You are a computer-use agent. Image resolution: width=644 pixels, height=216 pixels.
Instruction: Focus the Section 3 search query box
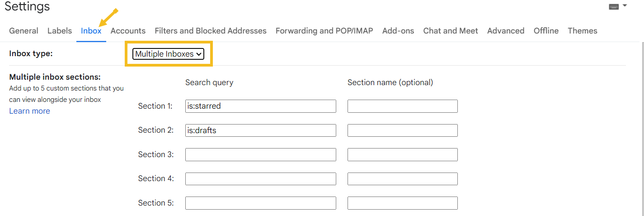261,154
